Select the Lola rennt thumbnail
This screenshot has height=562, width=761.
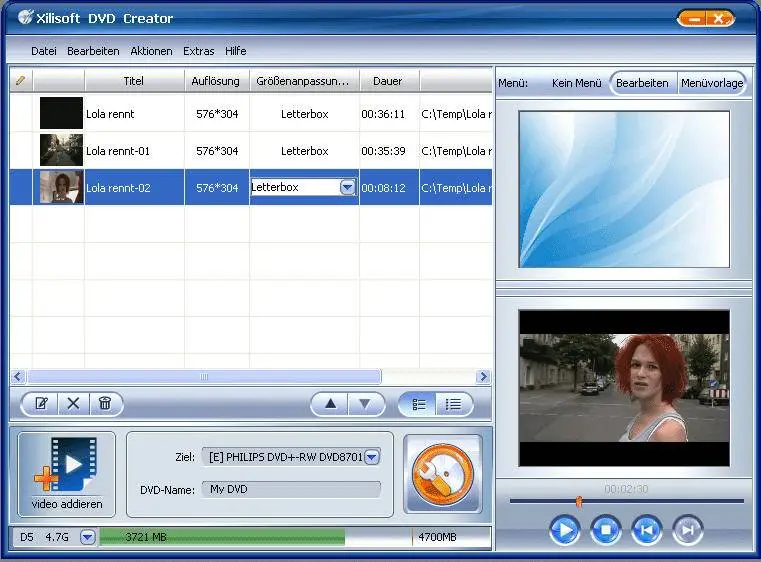pyautogui.click(x=61, y=113)
